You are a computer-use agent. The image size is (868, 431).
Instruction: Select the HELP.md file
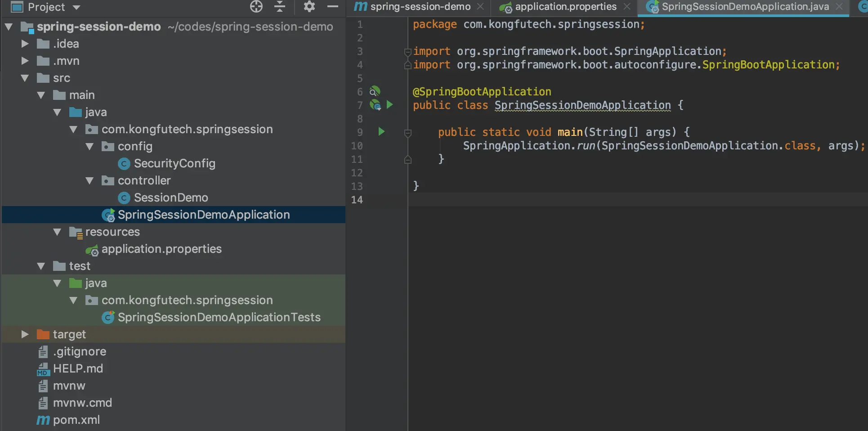78,369
